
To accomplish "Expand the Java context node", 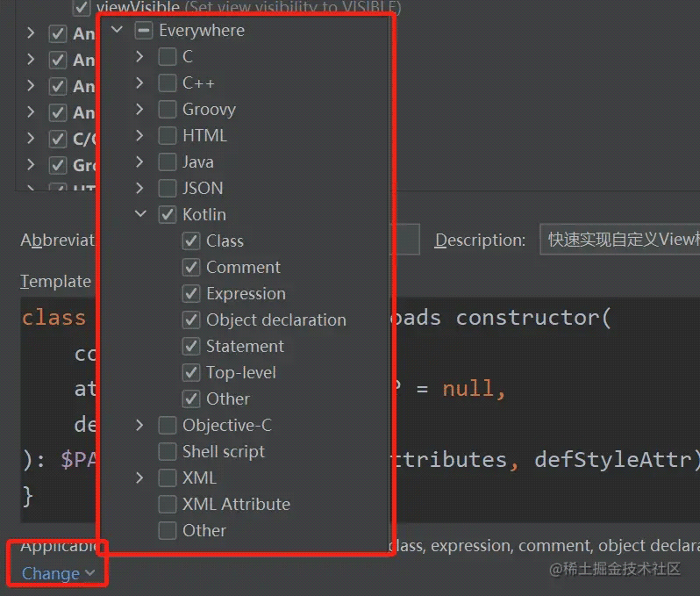I will (x=140, y=162).
